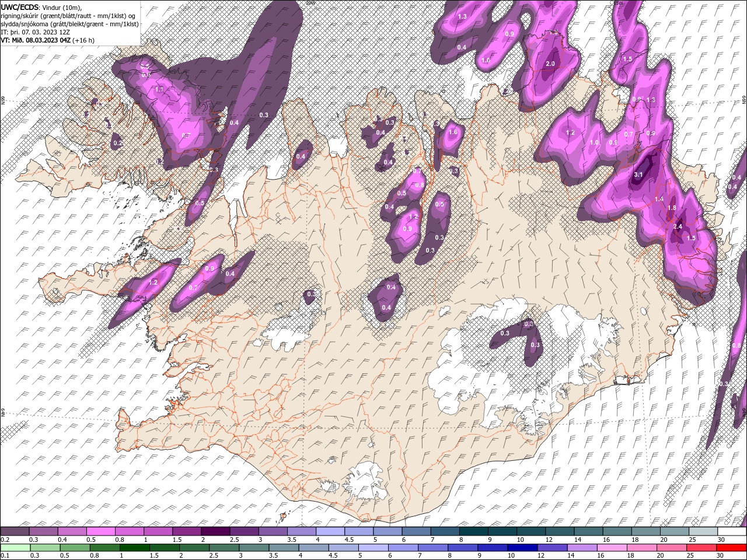747x560 pixels.
Task: Click the bright pink 0.5 snow legend swatch
Action: 100,531
